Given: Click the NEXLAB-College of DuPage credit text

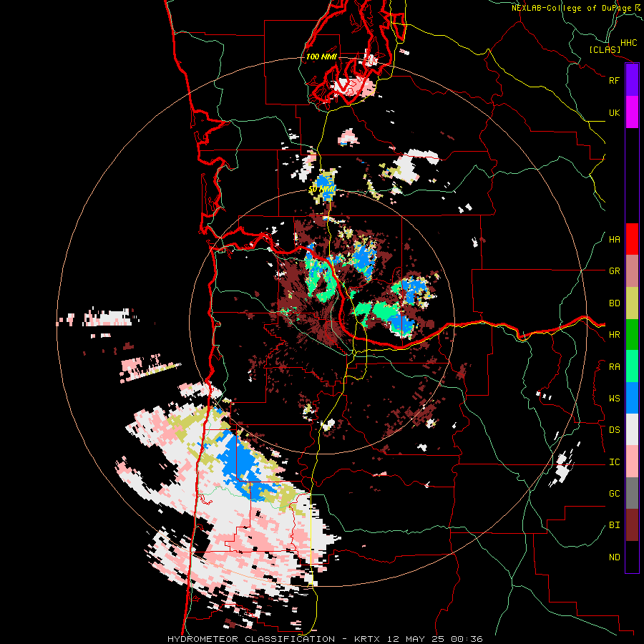Looking at the screenshot, I should pos(571,8).
